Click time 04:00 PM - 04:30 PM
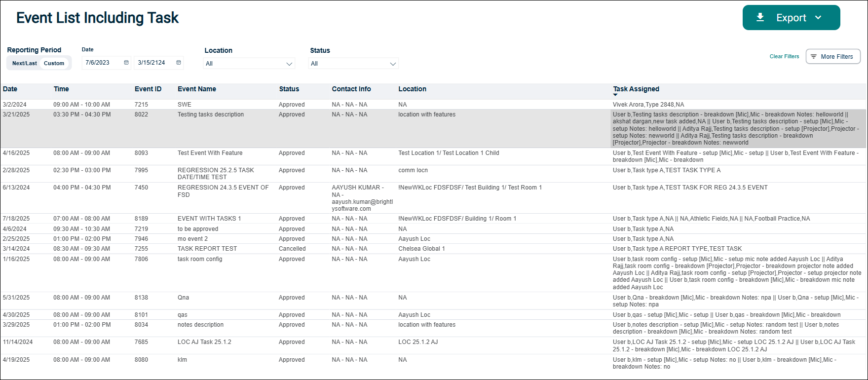The height and width of the screenshot is (380, 868). click(x=82, y=188)
